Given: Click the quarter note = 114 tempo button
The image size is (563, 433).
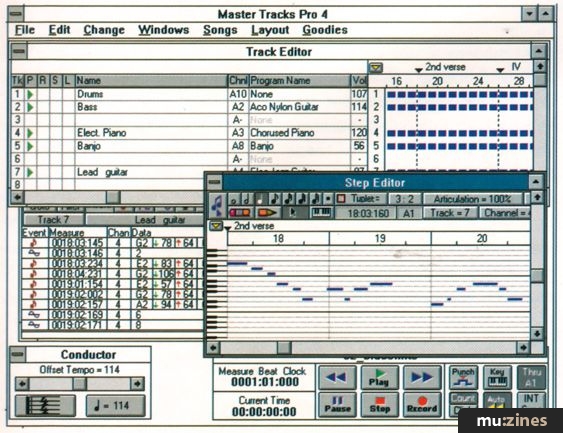Looking at the screenshot, I should click(116, 406).
